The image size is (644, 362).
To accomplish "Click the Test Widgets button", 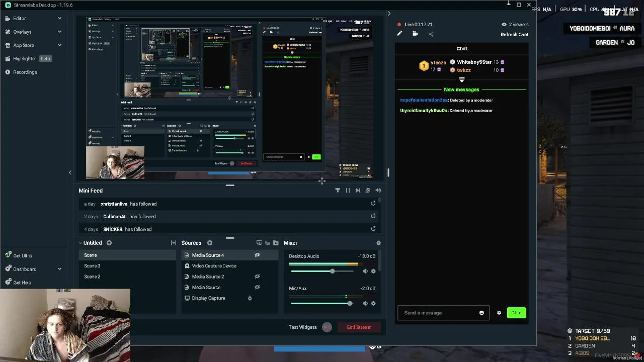I will point(302,327).
